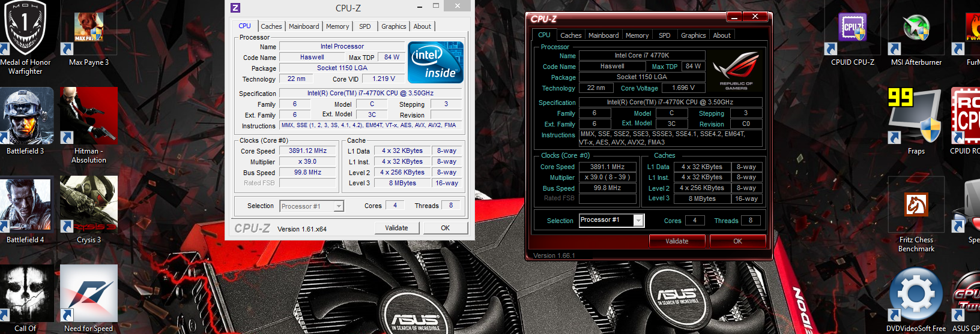Click Core Voltage value 1.696 V in ROG CPU-Z
Viewport: 980px width, 334px height.
tap(683, 88)
